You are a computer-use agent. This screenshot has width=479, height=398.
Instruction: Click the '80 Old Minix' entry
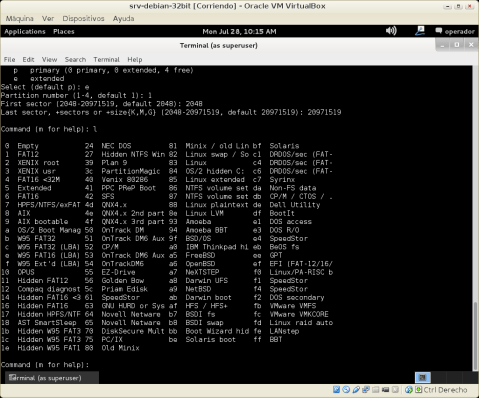tap(112, 348)
